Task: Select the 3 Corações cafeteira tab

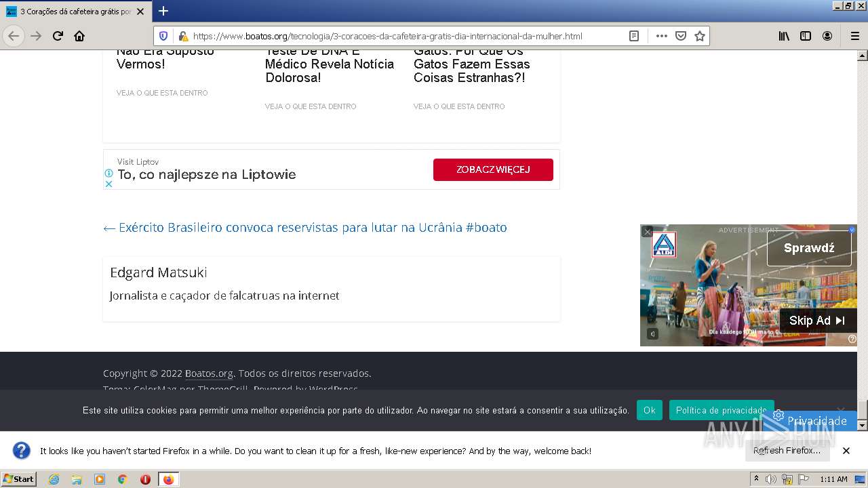Action: 76,12
